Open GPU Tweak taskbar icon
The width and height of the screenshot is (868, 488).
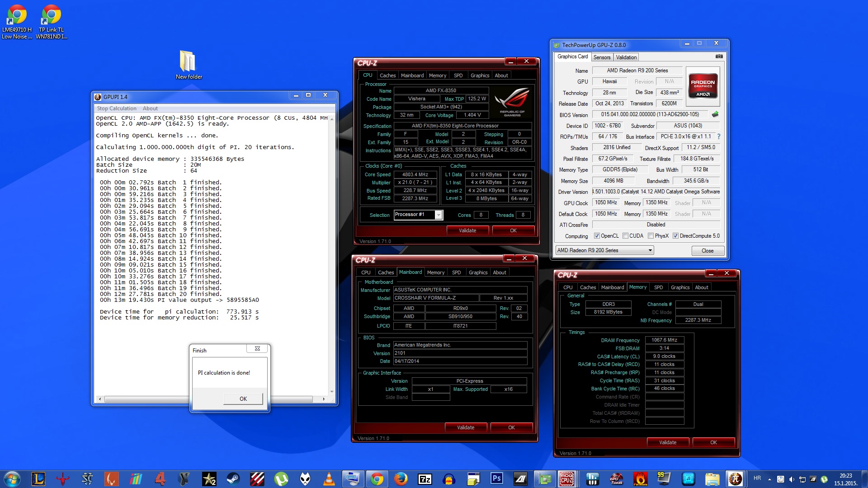click(x=616, y=479)
